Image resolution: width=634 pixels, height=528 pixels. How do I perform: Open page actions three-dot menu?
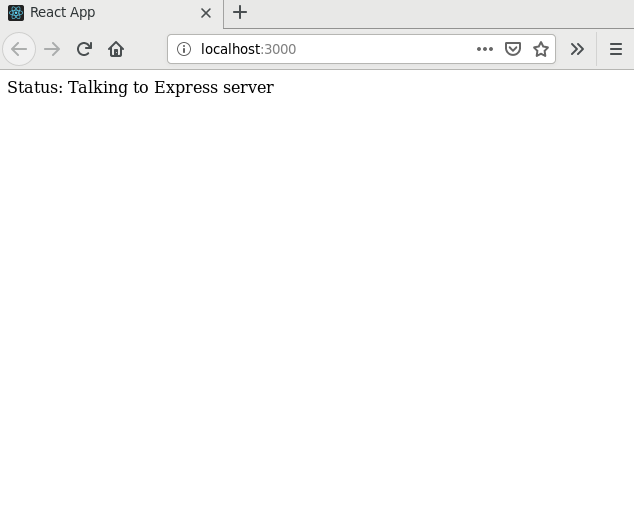(485, 49)
